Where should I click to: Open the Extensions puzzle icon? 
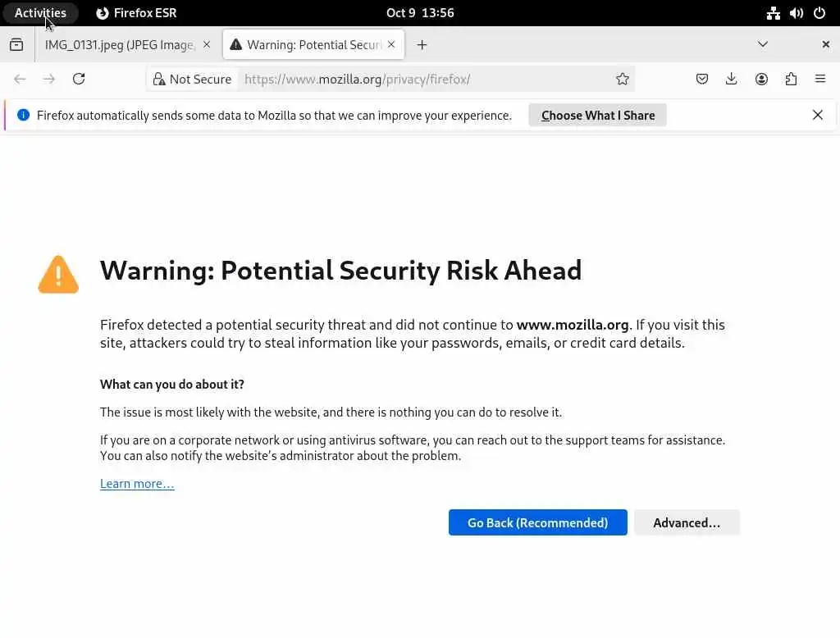point(791,79)
